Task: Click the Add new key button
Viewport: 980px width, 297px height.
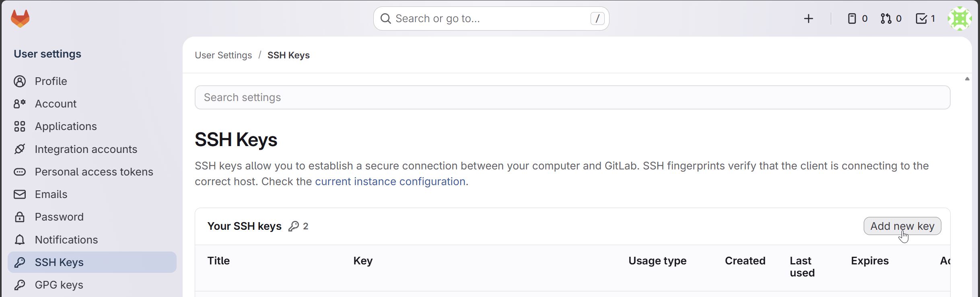Action: (902, 226)
